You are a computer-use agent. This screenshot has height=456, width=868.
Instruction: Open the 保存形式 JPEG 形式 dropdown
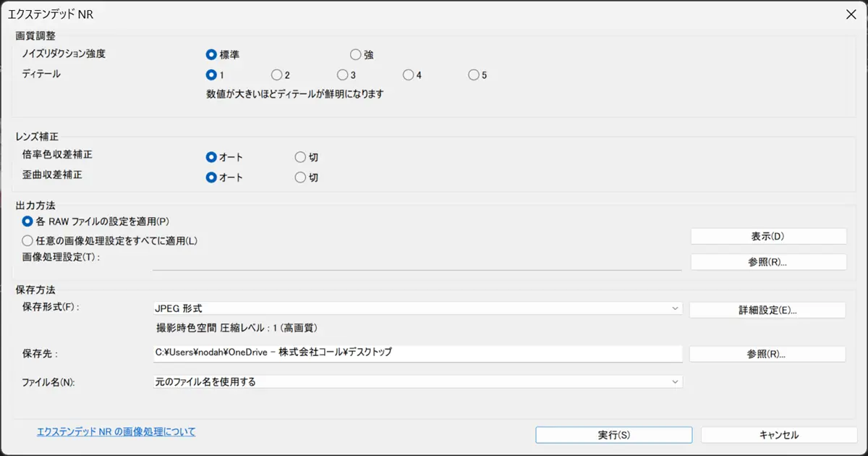coord(417,308)
